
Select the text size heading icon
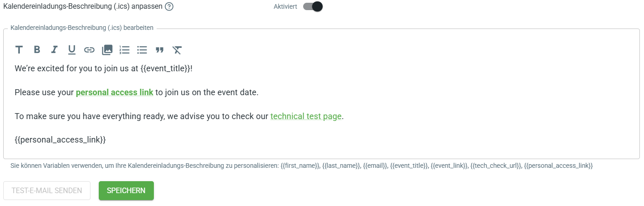click(x=19, y=50)
